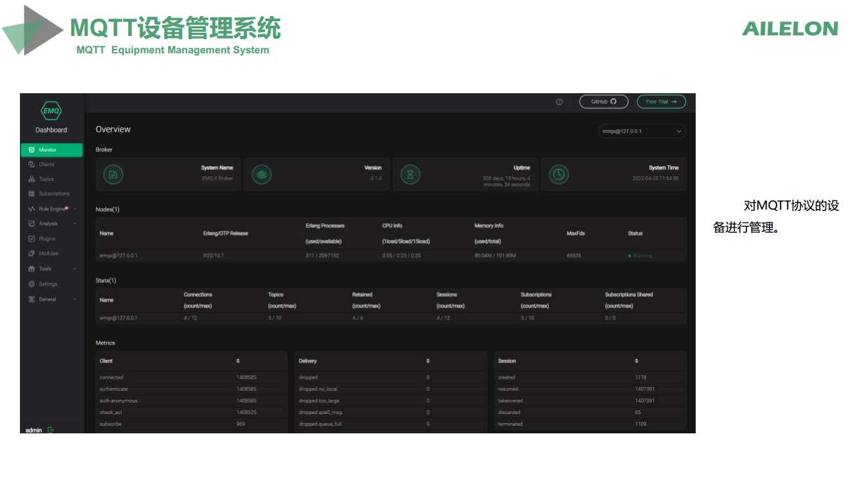The image size is (868, 488).
Task: Click the discarded session metric row
Action: 590,412
